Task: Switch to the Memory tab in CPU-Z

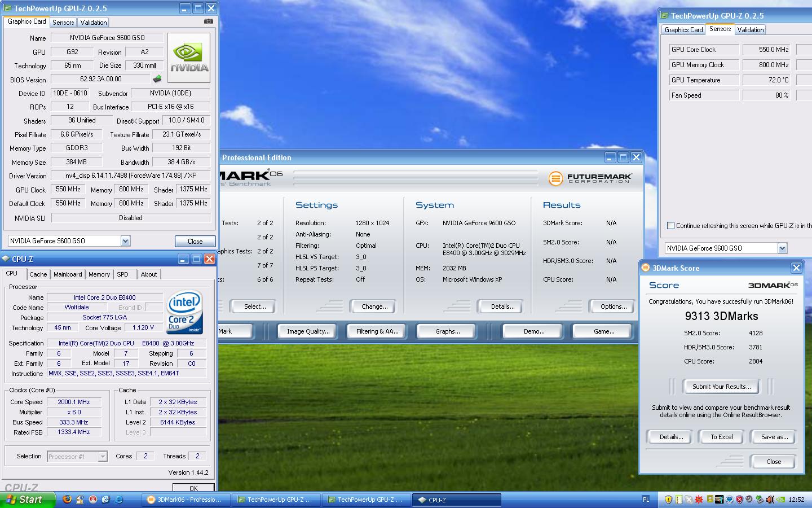Action: pos(99,274)
